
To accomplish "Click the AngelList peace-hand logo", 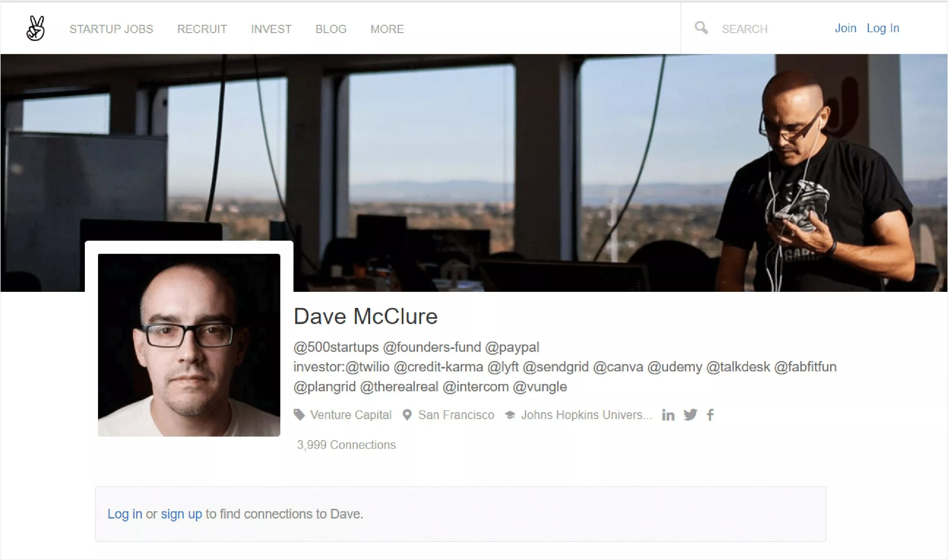I will (x=35, y=28).
